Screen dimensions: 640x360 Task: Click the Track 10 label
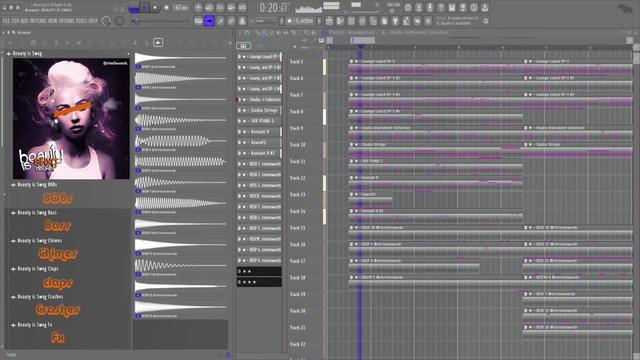[298, 145]
